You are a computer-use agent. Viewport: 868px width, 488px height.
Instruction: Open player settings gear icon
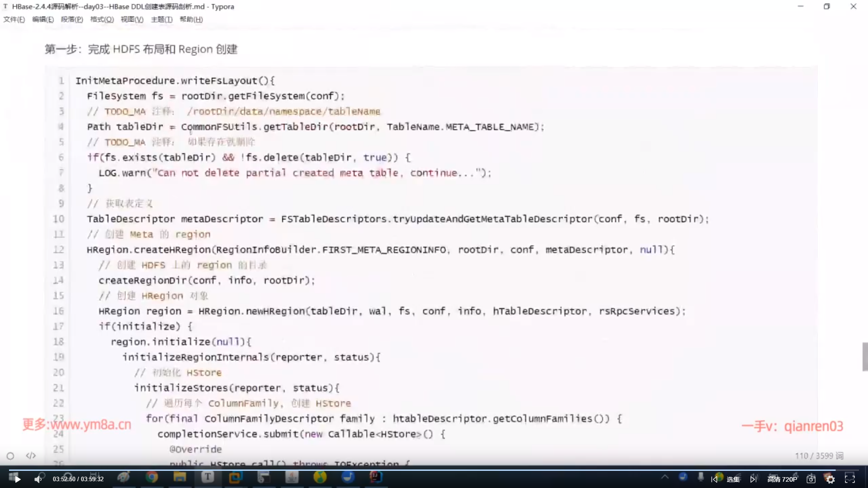tap(830, 479)
